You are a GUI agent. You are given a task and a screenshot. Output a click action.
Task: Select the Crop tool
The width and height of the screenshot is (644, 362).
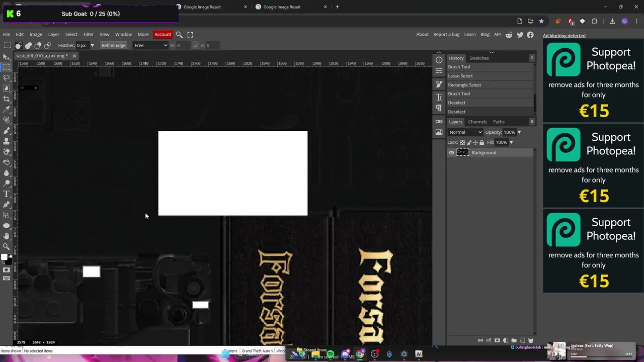point(7,99)
